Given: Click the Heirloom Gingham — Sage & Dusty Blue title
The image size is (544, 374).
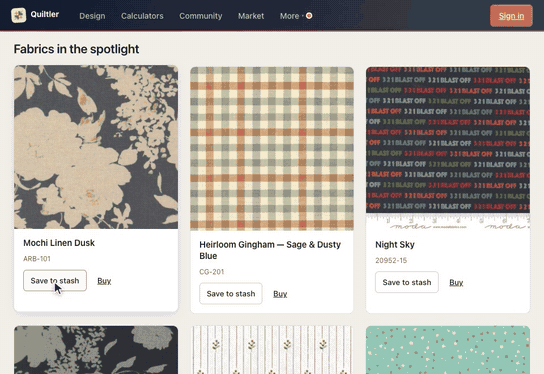Looking at the screenshot, I should (270, 250).
